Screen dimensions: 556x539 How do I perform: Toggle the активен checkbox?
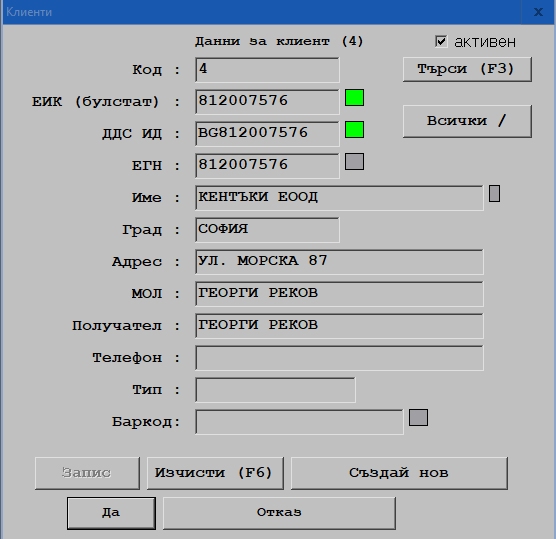441,41
